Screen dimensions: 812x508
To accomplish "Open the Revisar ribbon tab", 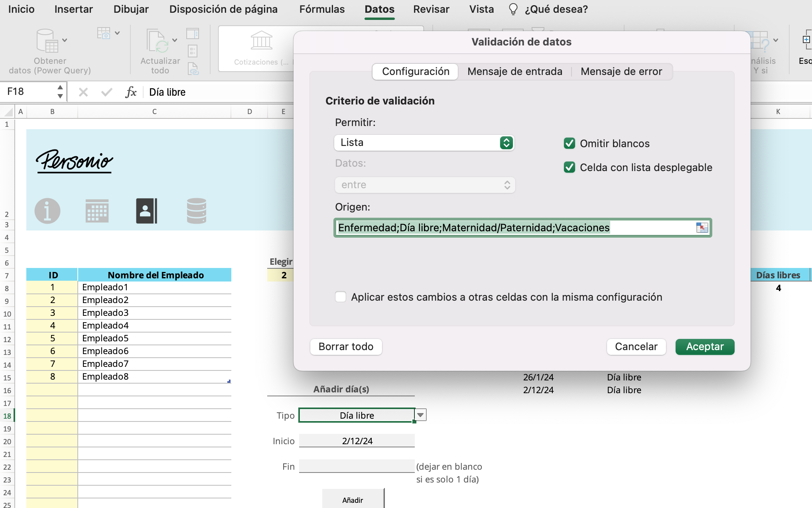I will tap(431, 9).
